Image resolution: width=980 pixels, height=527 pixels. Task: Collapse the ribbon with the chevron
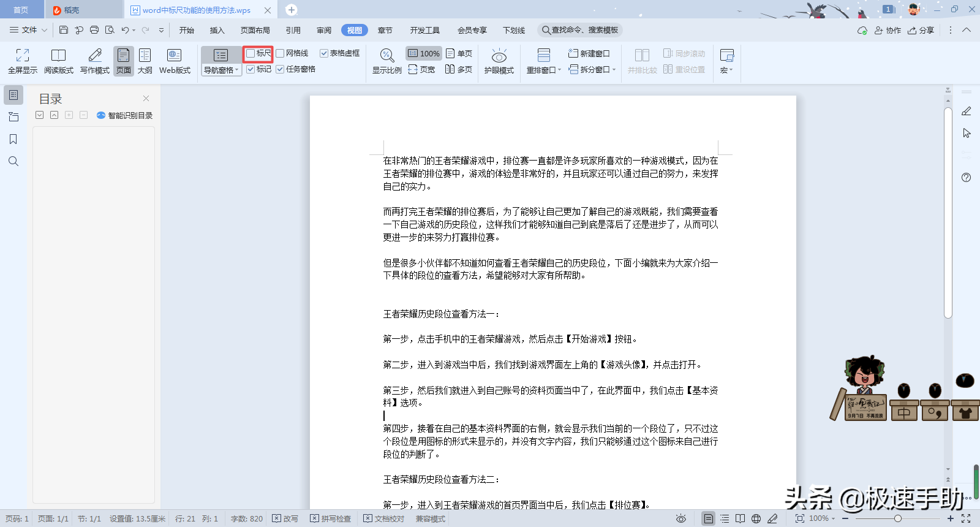967,30
